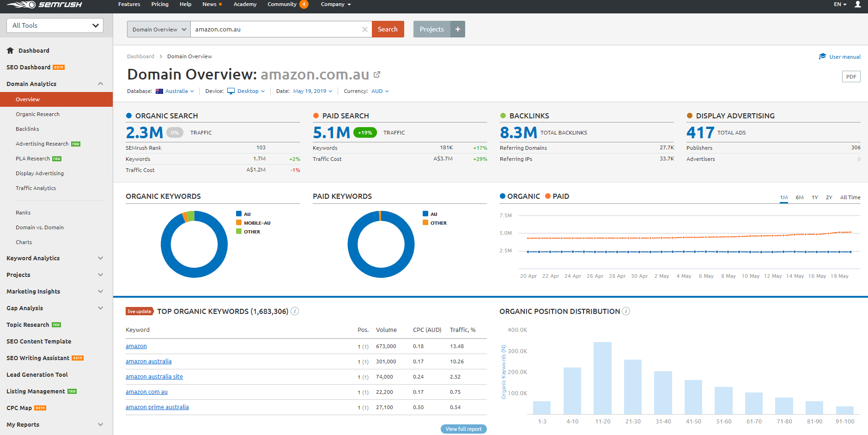Open Traffic Analytics in the sidebar

[x=36, y=188]
